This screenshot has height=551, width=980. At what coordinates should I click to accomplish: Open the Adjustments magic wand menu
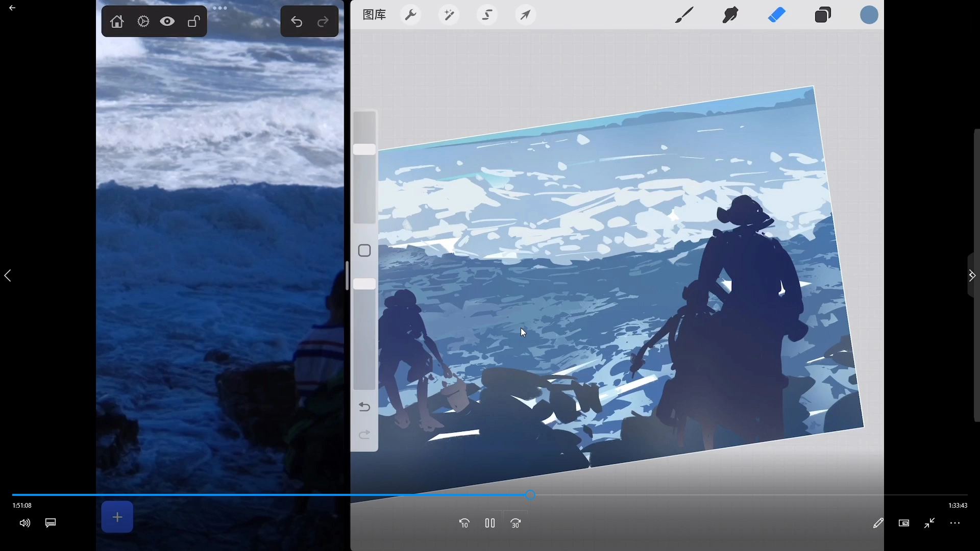[x=449, y=15]
